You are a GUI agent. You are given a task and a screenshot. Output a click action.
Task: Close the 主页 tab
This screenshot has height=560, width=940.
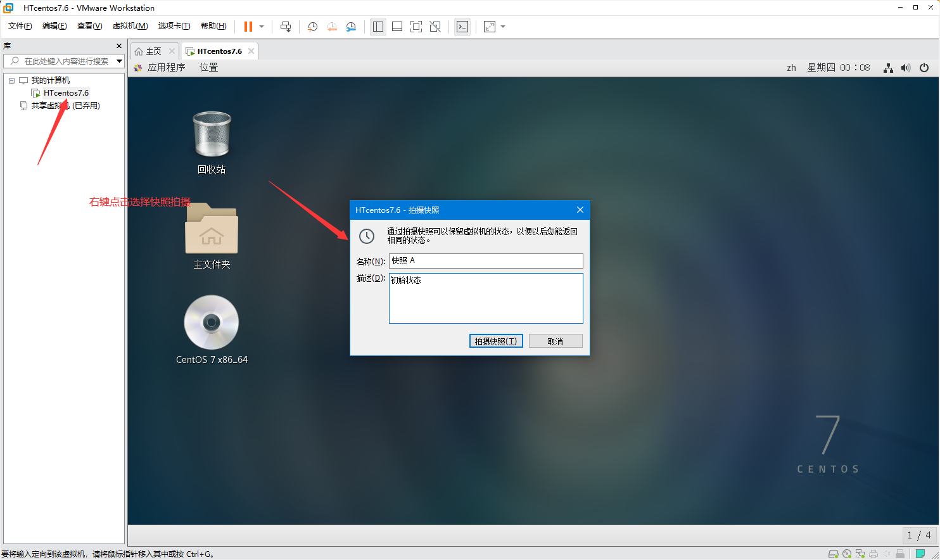pyautogui.click(x=172, y=51)
